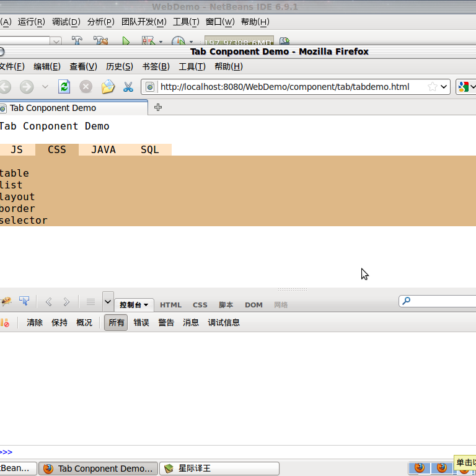Open the back/forward history dropdown arrow
Image resolution: width=476 pixels, height=476 pixels.
pyautogui.click(x=45, y=87)
